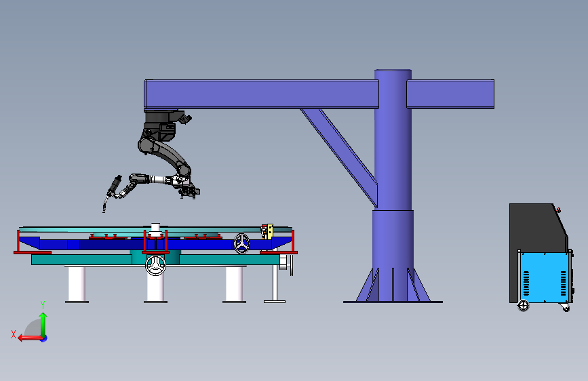Click the red X axis arrow of triad
This screenshot has height=381, width=588.
click(30, 338)
